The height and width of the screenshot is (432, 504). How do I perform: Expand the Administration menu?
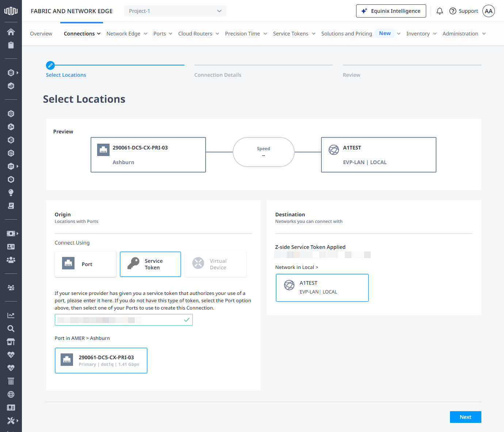464,34
